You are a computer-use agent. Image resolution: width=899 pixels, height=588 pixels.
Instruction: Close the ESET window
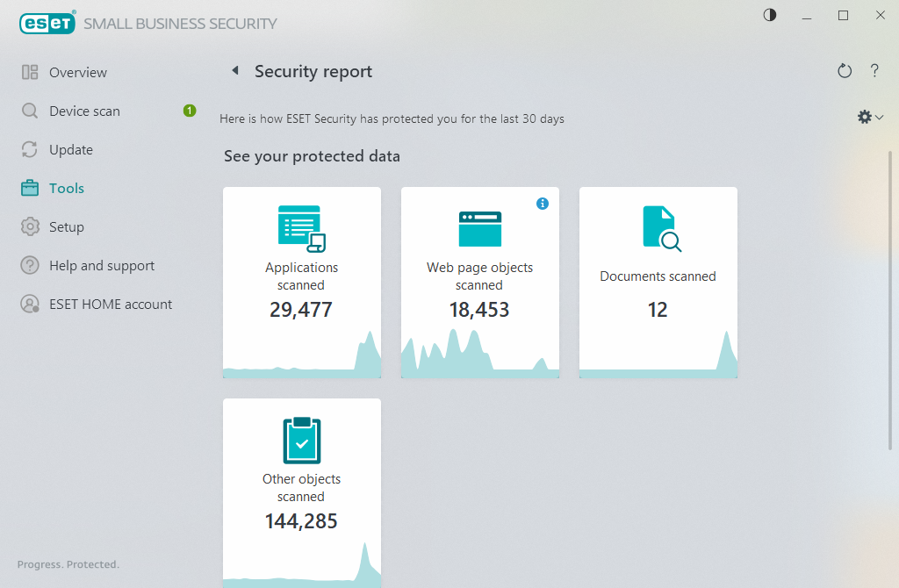(880, 16)
